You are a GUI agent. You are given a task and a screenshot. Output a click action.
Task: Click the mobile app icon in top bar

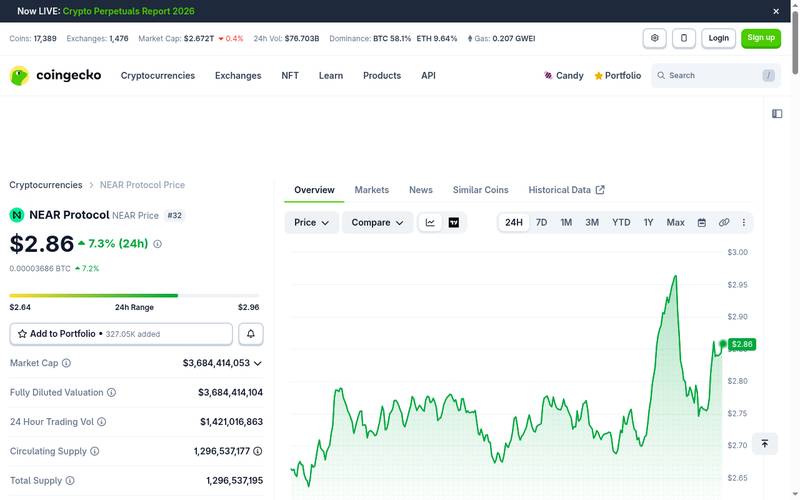[684, 38]
